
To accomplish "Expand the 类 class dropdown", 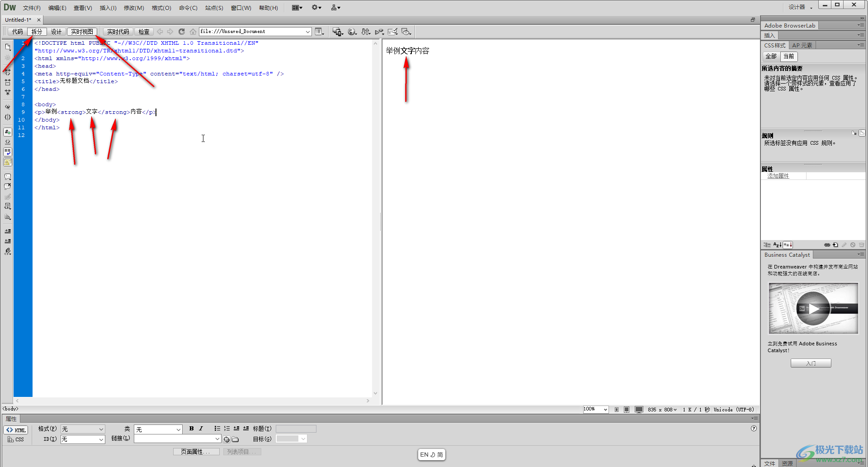I will pyautogui.click(x=158, y=429).
